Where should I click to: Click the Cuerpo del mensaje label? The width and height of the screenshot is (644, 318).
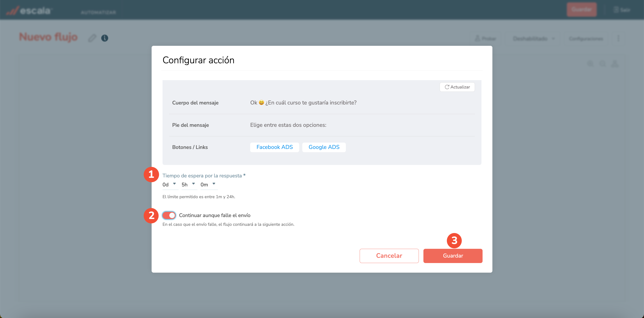(x=195, y=103)
